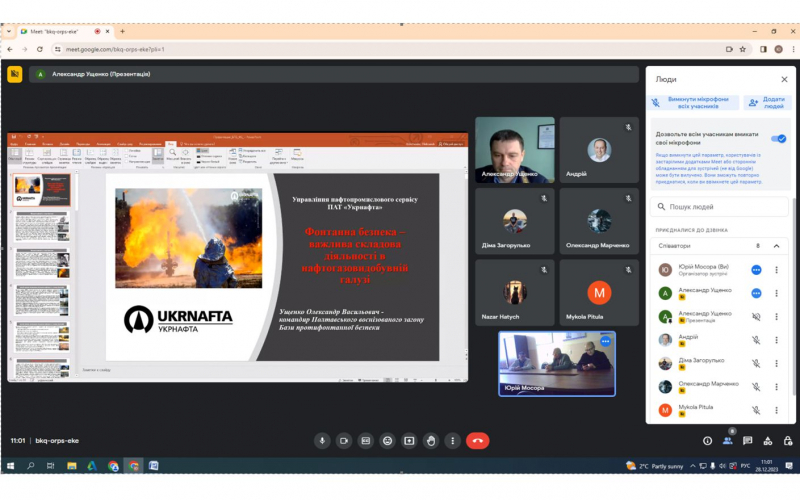Open options on Юрій Мосора self-view tile
This screenshot has height=500, width=800.
tap(606, 341)
